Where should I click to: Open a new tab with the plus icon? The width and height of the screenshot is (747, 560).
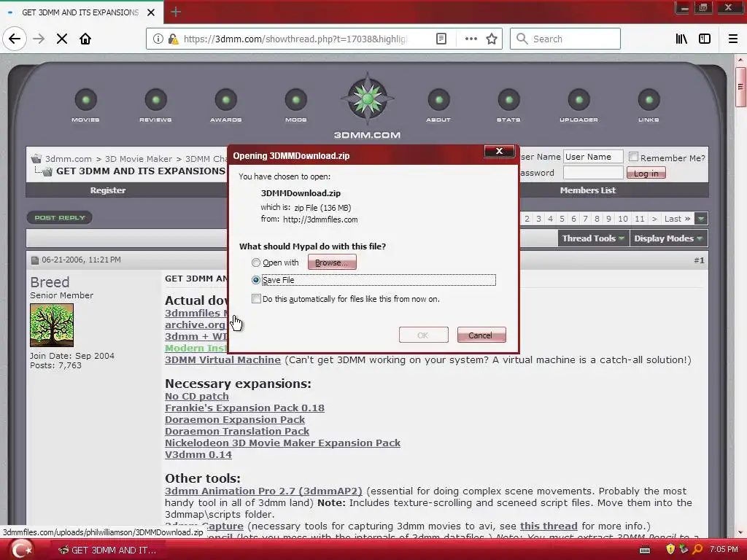click(175, 12)
